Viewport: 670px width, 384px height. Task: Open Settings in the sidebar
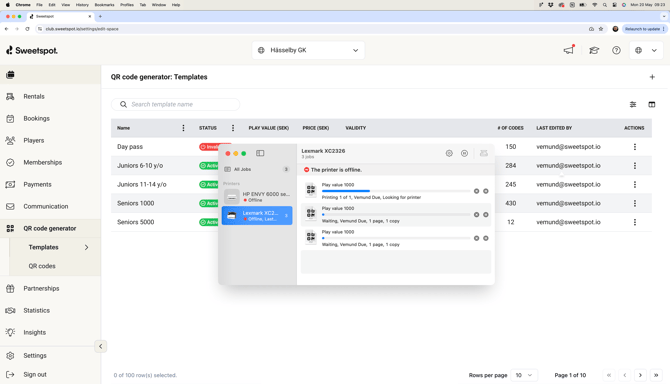click(x=35, y=355)
